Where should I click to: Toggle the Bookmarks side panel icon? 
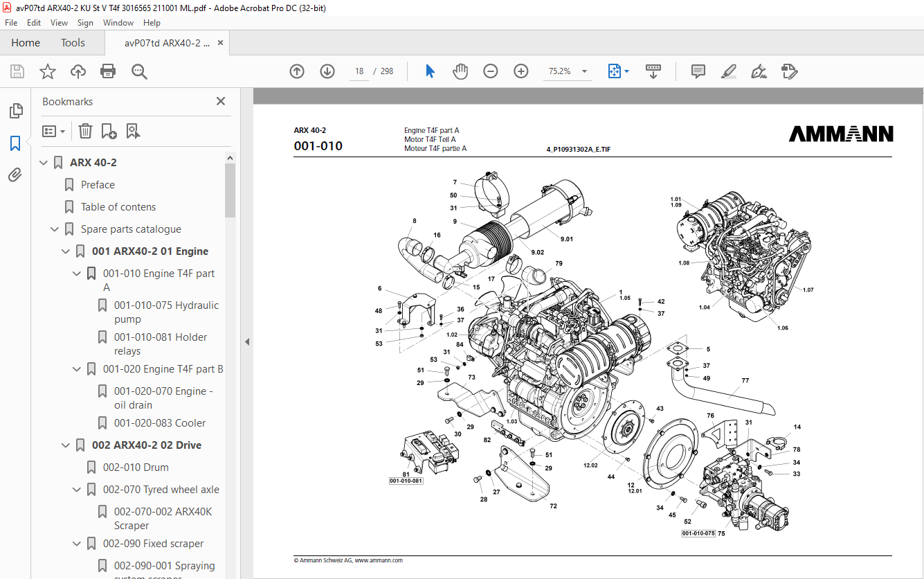(15, 143)
